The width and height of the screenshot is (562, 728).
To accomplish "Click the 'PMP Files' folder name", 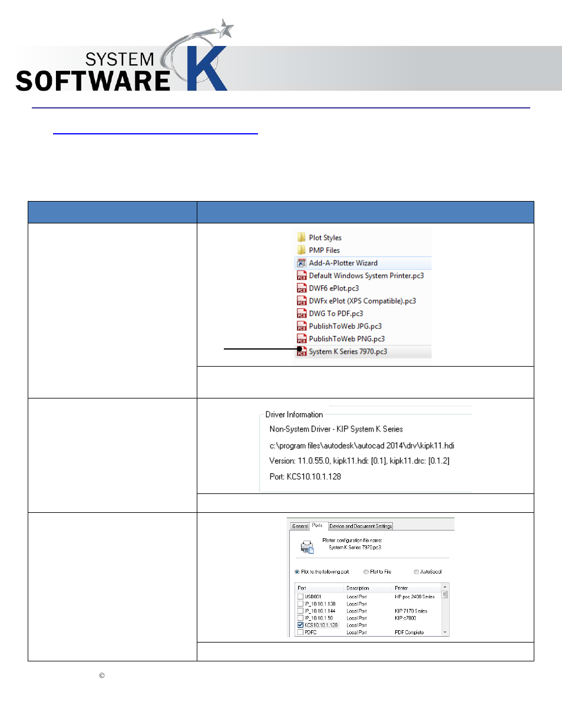I will tap(324, 250).
